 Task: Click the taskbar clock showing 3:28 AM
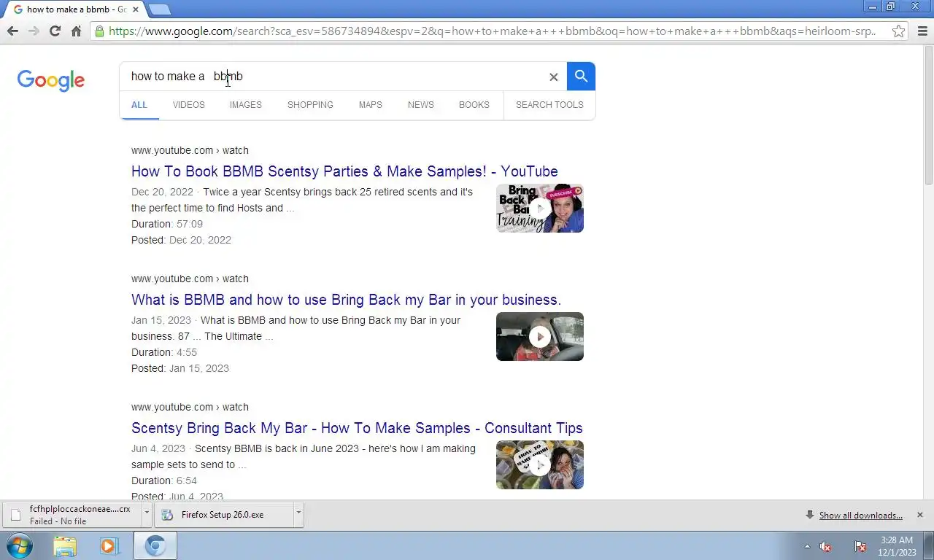[897, 546]
